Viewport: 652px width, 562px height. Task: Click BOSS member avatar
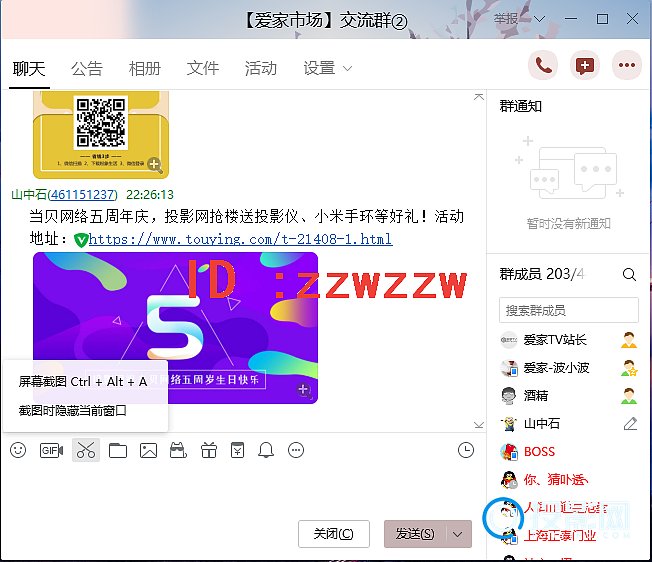[x=509, y=452]
